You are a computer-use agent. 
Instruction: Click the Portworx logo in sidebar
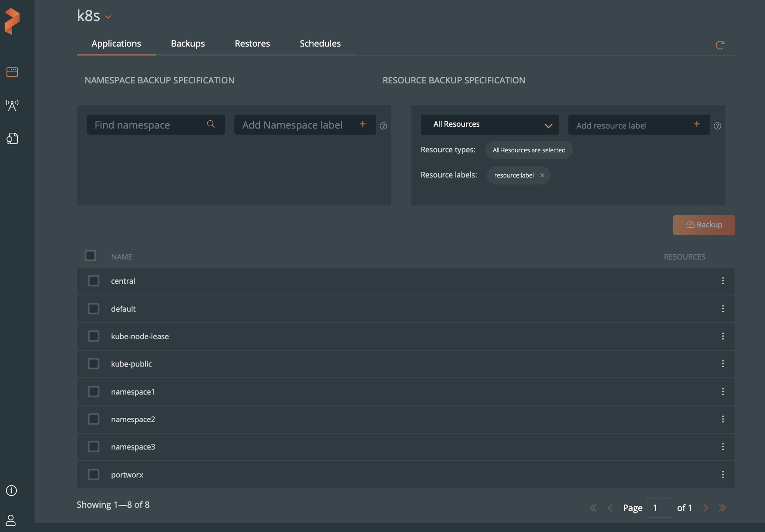[x=12, y=21]
